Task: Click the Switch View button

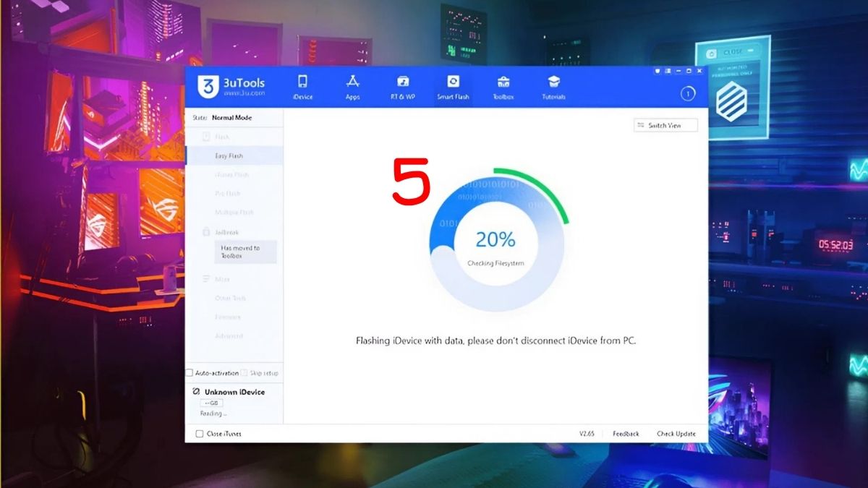Action: (665, 124)
